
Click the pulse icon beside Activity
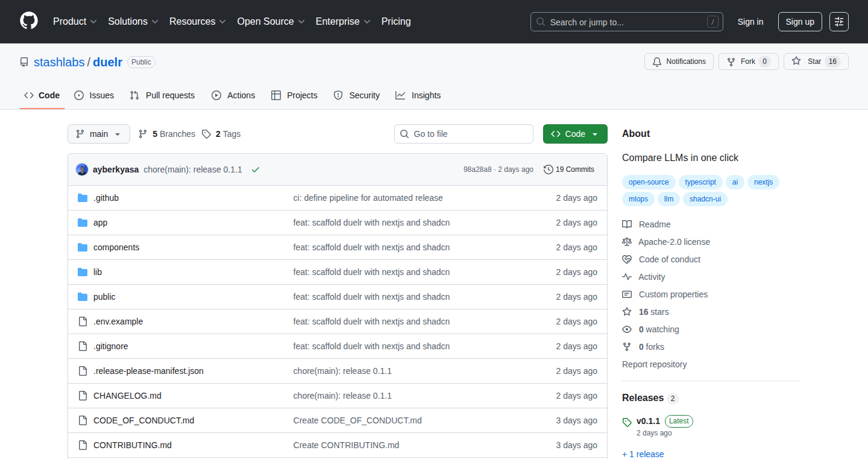coord(627,277)
